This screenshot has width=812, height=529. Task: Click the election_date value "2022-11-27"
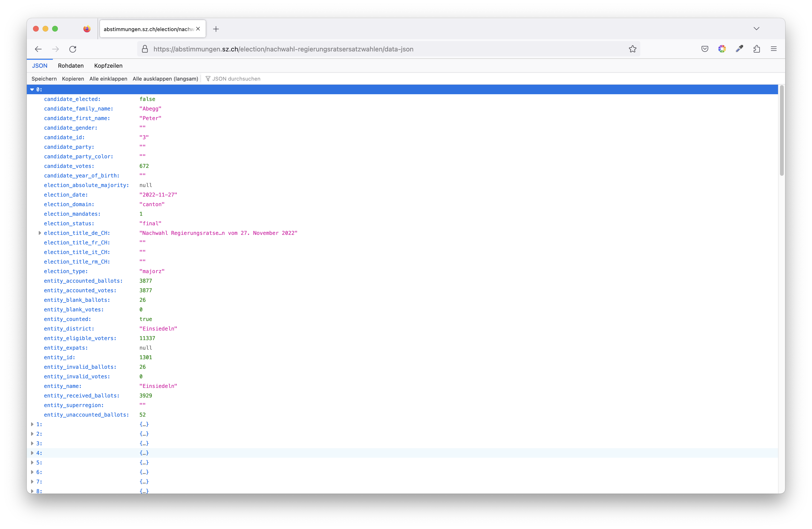158,195
